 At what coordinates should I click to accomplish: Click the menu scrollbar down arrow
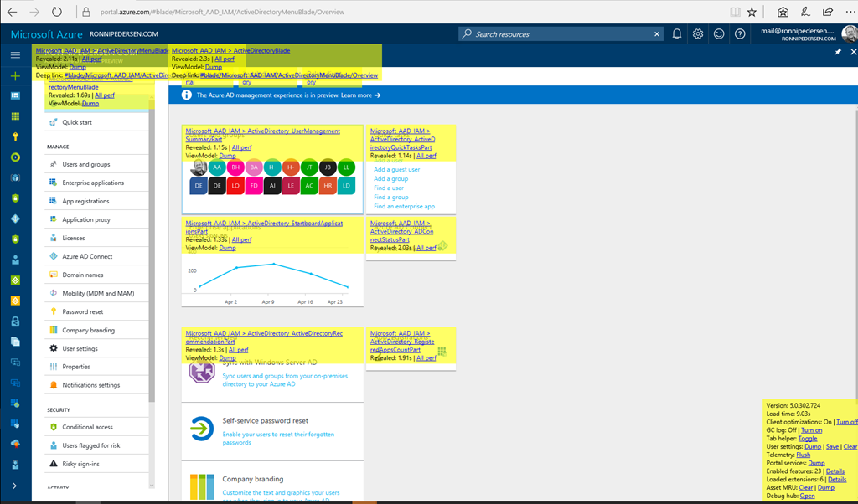[152, 486]
